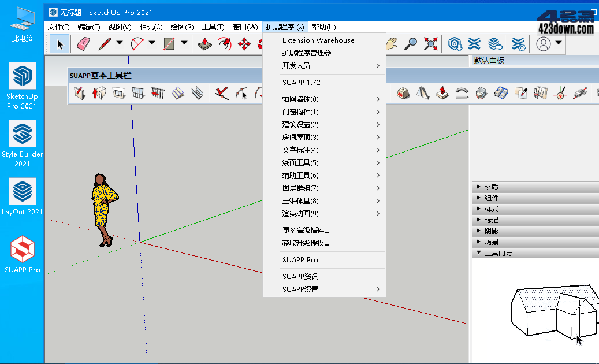Click 更多高级插件... menu entry
599x364 pixels.
click(x=324, y=231)
